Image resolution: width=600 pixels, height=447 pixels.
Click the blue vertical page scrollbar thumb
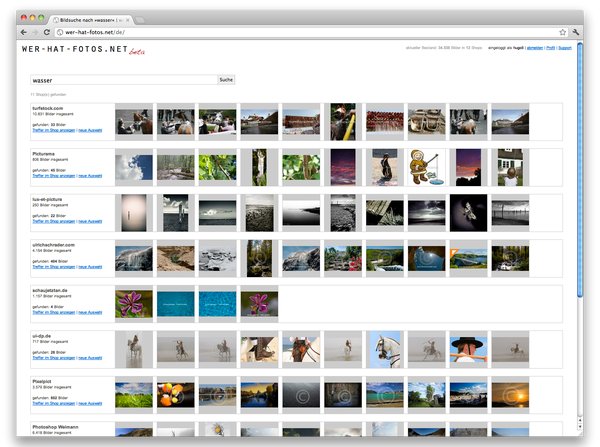(x=580, y=170)
